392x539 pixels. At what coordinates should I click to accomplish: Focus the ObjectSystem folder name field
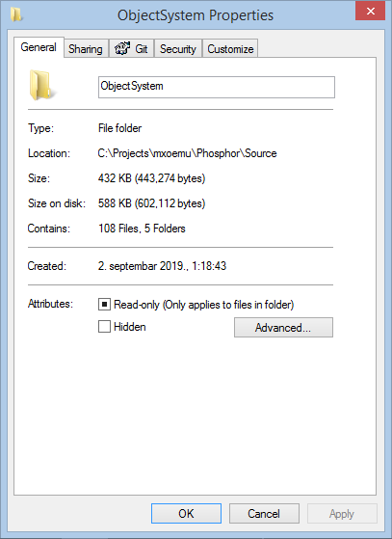tap(217, 88)
